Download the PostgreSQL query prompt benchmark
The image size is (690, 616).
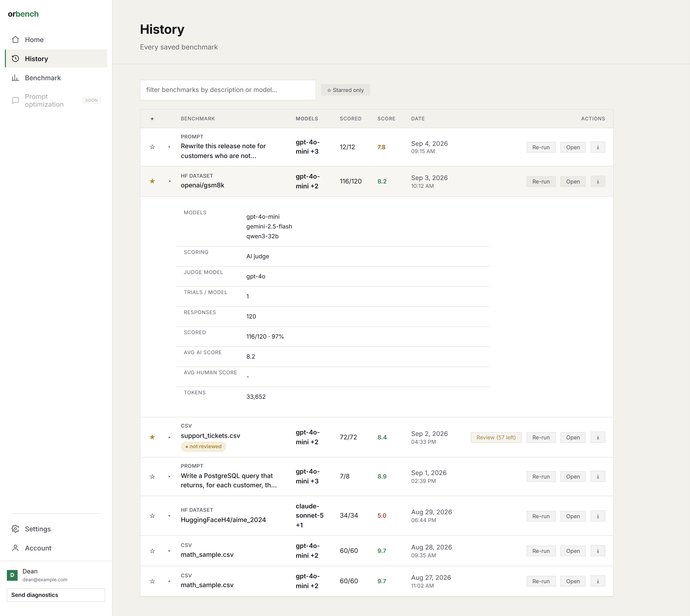(x=598, y=477)
